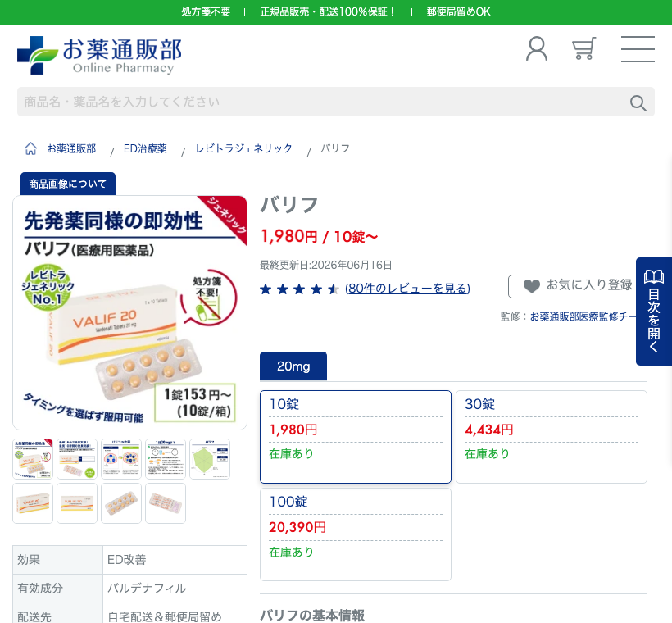The height and width of the screenshot is (623, 672).
Task: Click the 1,980円 / 10錠〜 price text
Action: [320, 237]
